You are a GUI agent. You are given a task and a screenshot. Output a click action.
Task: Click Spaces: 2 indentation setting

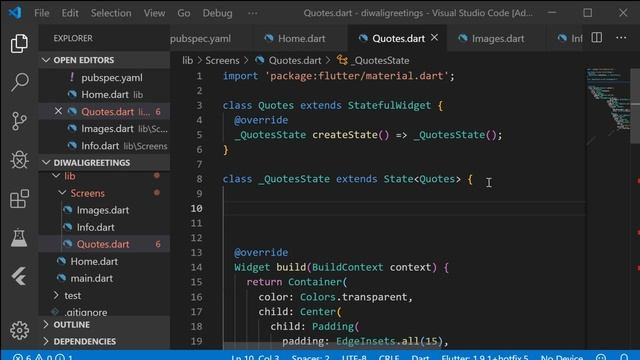(310, 357)
